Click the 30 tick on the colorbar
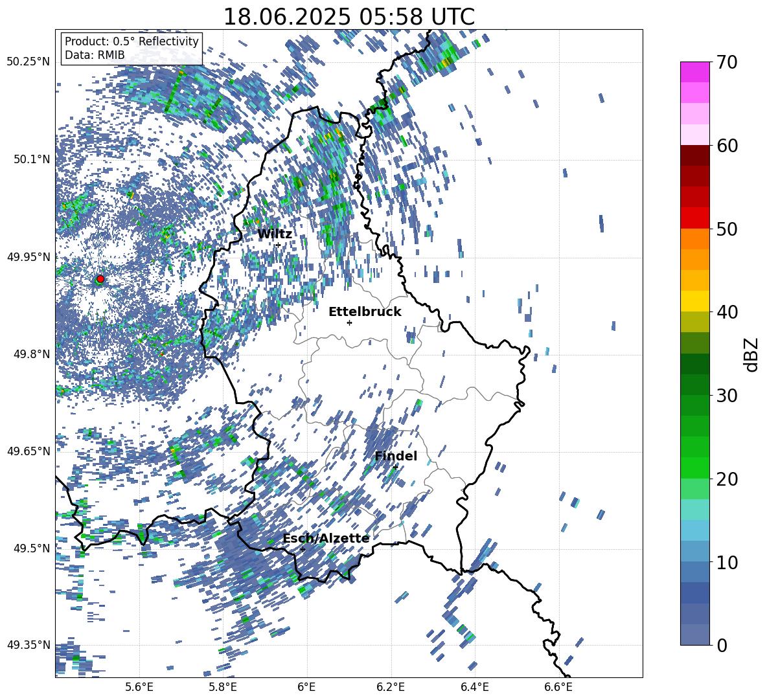 727,396
